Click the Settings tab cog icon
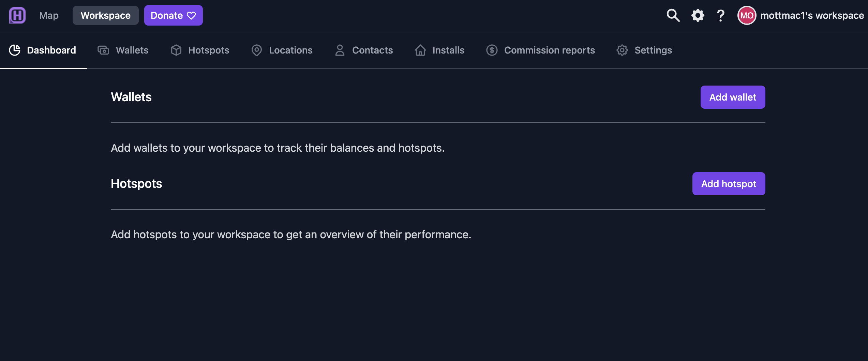This screenshot has height=361, width=868. point(622,50)
